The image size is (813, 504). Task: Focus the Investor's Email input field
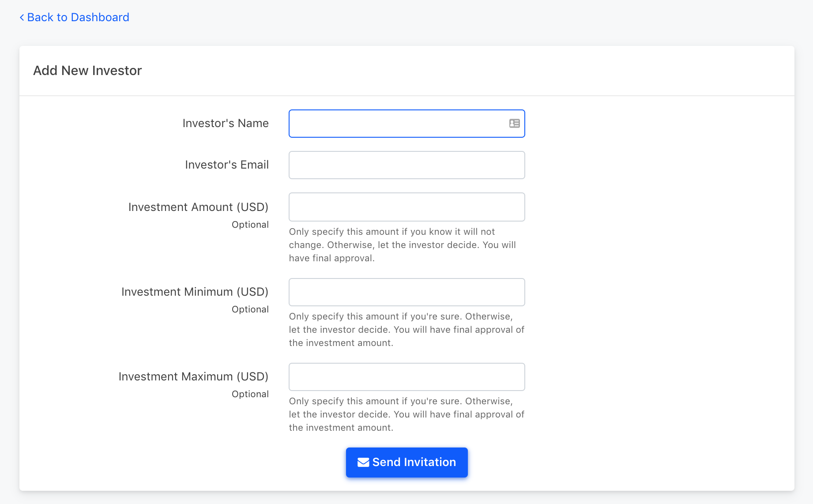pos(406,165)
